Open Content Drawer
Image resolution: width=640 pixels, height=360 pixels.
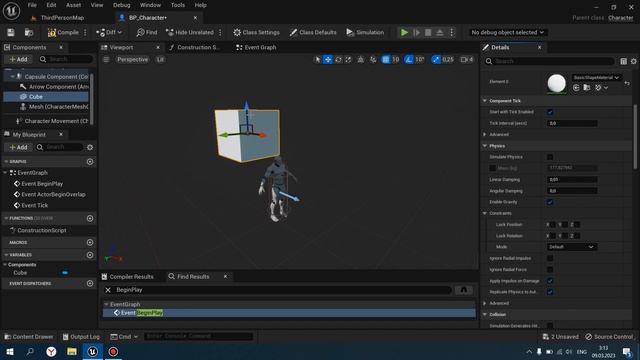point(29,337)
